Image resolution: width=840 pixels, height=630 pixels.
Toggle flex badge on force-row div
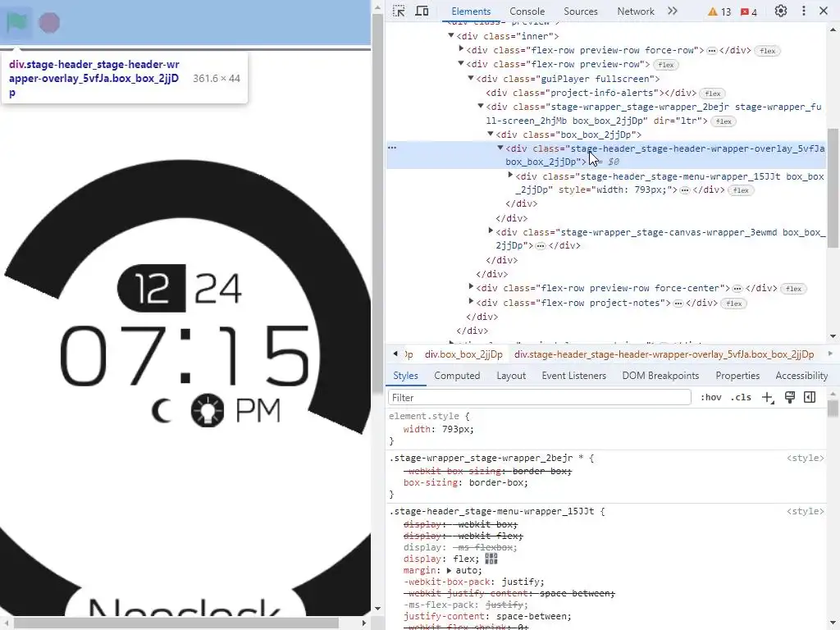[767, 51]
